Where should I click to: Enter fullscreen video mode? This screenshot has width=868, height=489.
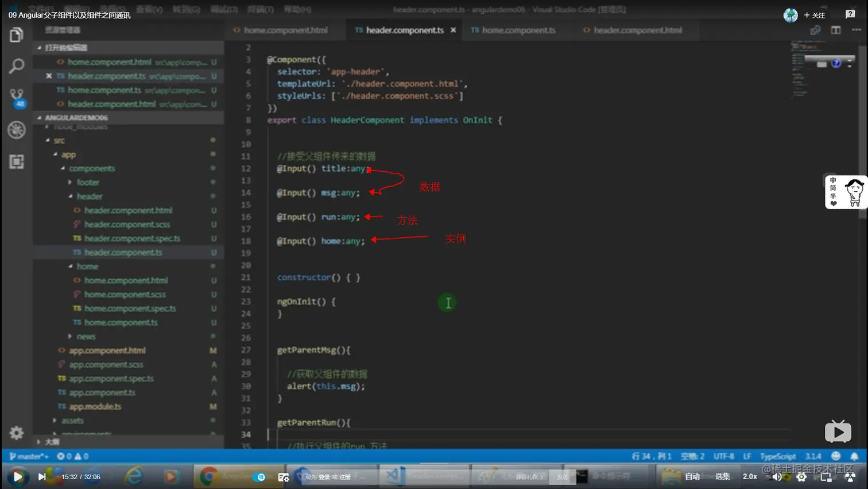pyautogui.click(x=850, y=476)
